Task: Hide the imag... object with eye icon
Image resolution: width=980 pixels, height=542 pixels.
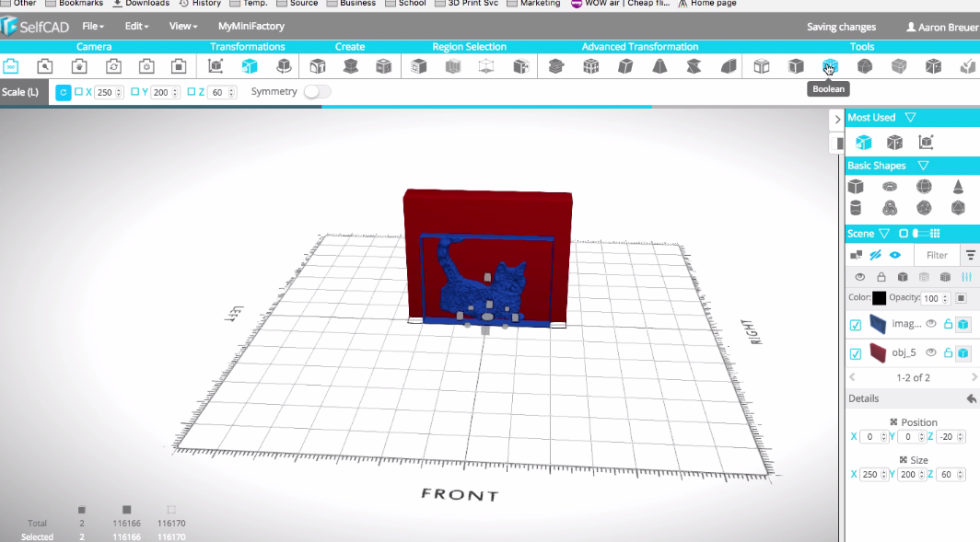Action: pos(931,324)
